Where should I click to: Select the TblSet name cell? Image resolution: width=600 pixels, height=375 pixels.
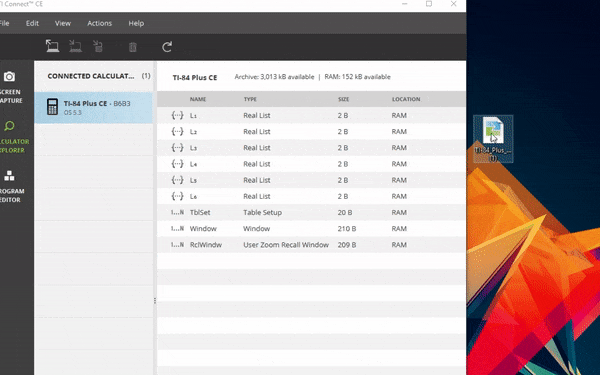pyautogui.click(x=200, y=212)
